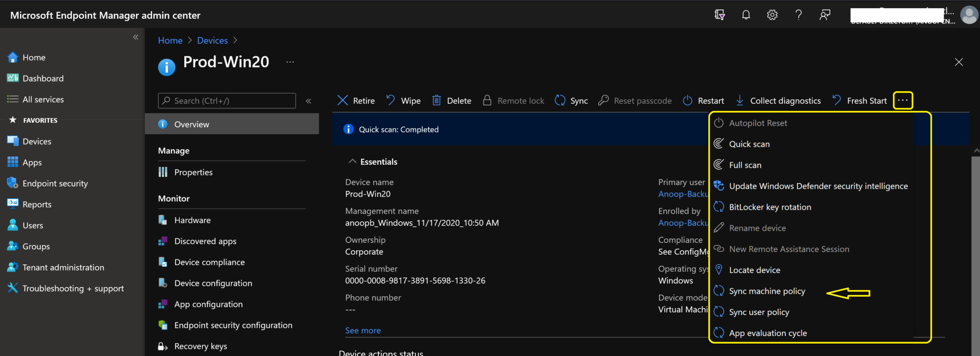Open the ellipsis next to Prod-Win20 title

(x=290, y=62)
